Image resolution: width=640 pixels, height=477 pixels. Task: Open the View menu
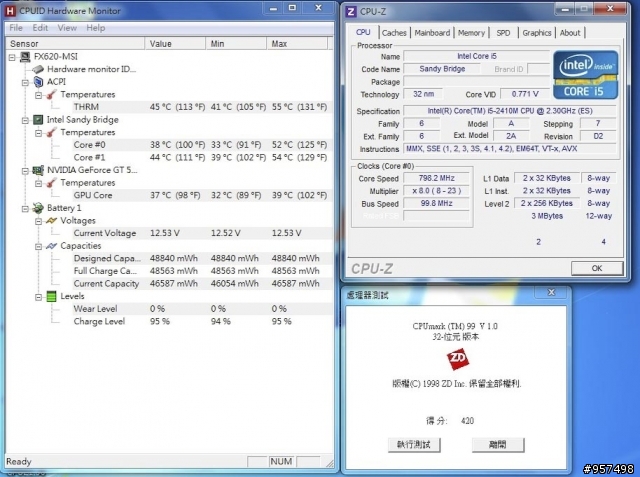[x=67, y=28]
